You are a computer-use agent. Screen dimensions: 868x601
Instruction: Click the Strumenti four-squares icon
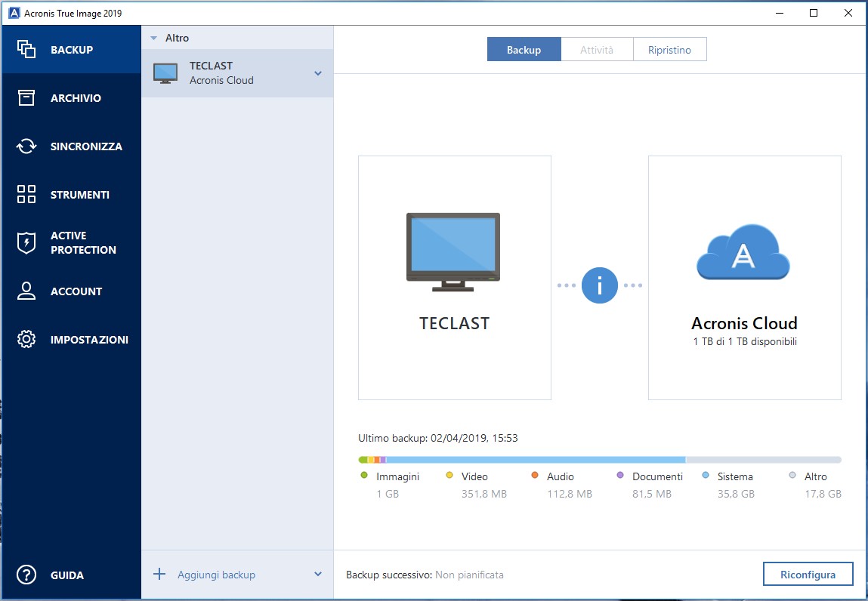point(26,194)
